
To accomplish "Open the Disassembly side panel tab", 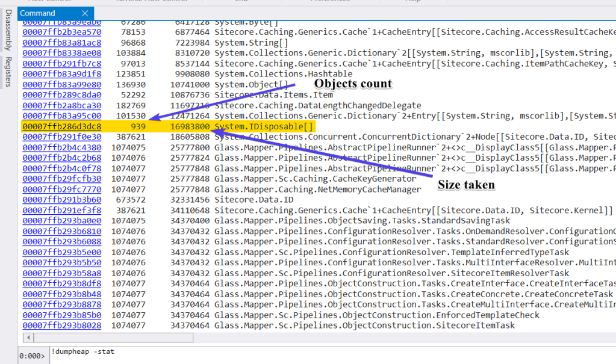I will coord(7,36).
